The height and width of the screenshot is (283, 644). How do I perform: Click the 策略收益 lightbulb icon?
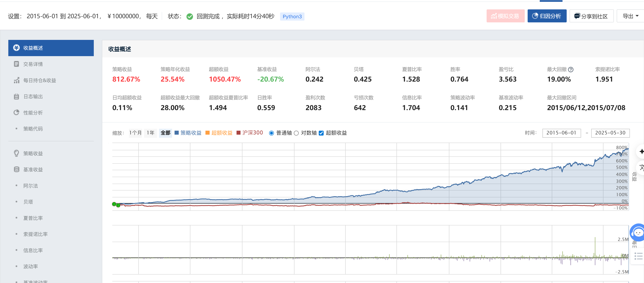pos(16,153)
